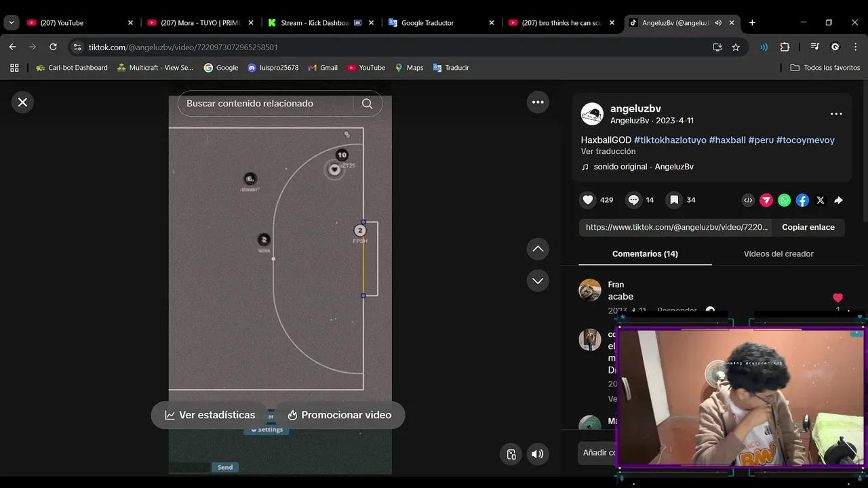This screenshot has width=868, height=488.
Task: Switch to Comentarios (14) tab
Action: click(x=645, y=254)
